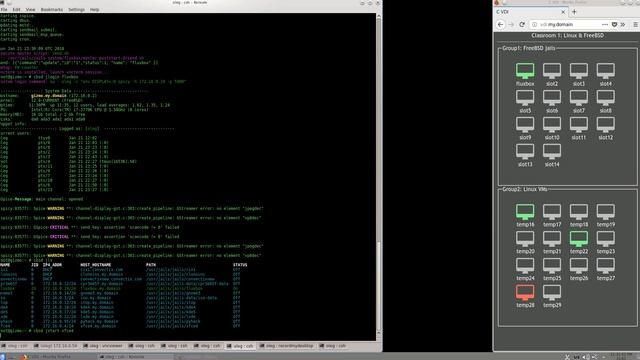
Task: Click the 'Group1: FreeBSD jails' label
Action: 528,48
